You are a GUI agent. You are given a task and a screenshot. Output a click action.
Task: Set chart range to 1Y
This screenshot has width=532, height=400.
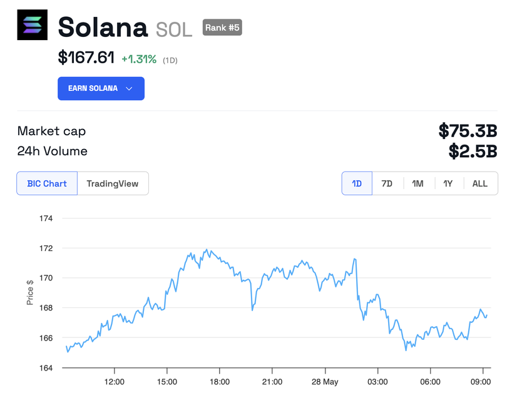pos(448,183)
